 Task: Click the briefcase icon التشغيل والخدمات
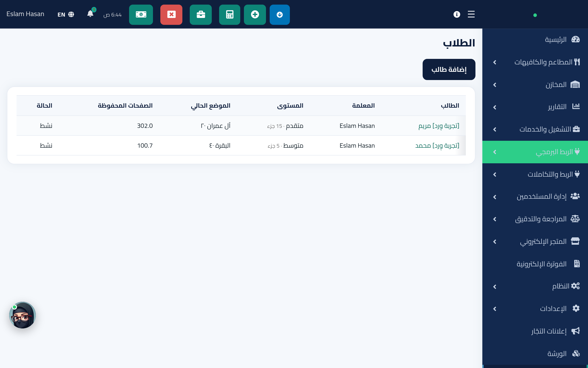[x=576, y=129]
